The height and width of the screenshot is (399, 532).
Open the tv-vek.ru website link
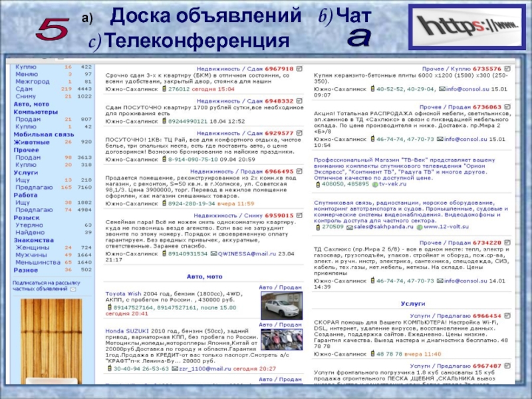tap(392, 184)
